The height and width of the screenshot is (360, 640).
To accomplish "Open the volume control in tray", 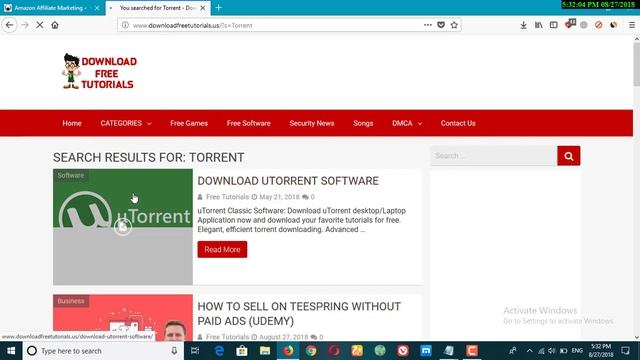I will pos(551,351).
